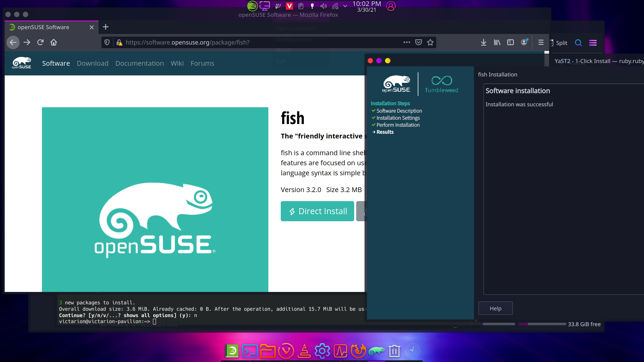Open Firefox hamburger menu
The height and width of the screenshot is (362, 644).
(x=541, y=42)
